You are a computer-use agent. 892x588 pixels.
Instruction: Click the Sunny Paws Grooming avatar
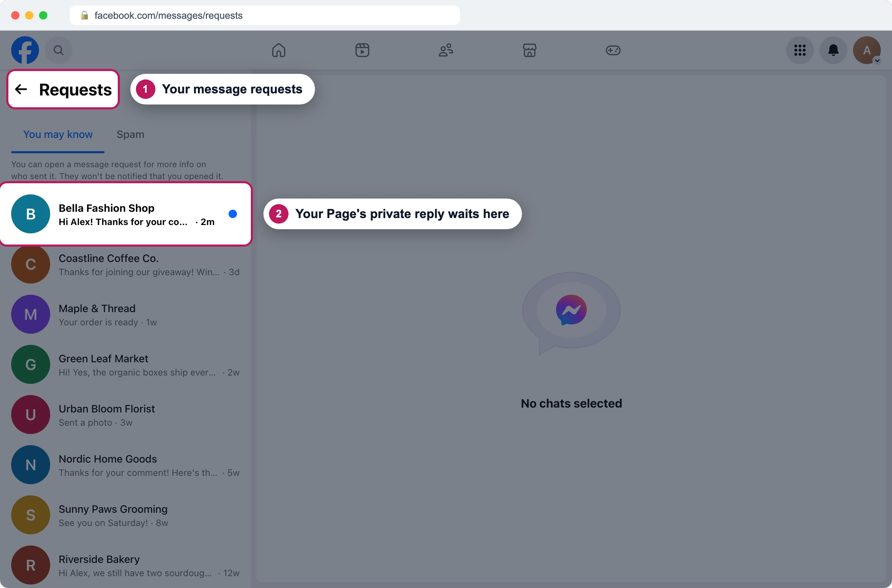30,515
